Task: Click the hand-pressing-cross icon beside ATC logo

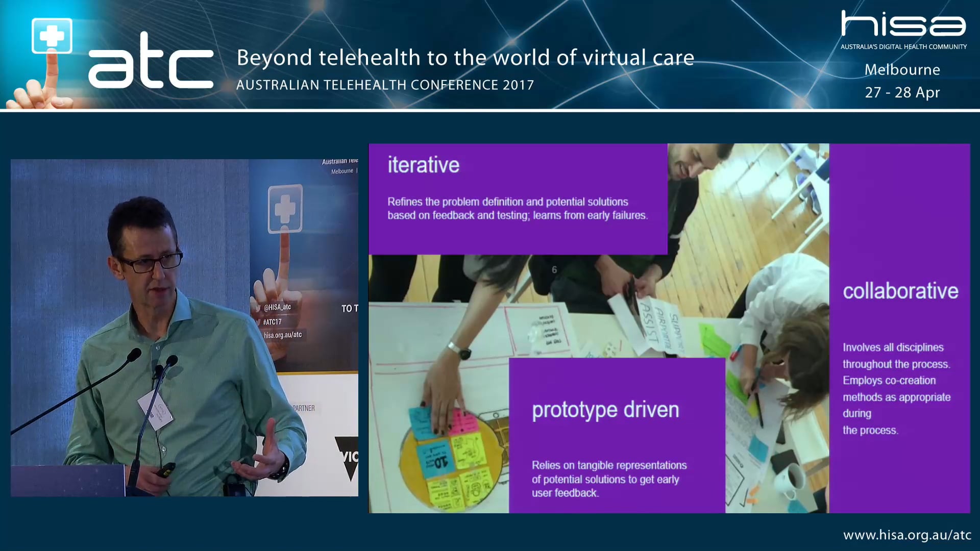Action: pyautogui.click(x=51, y=56)
